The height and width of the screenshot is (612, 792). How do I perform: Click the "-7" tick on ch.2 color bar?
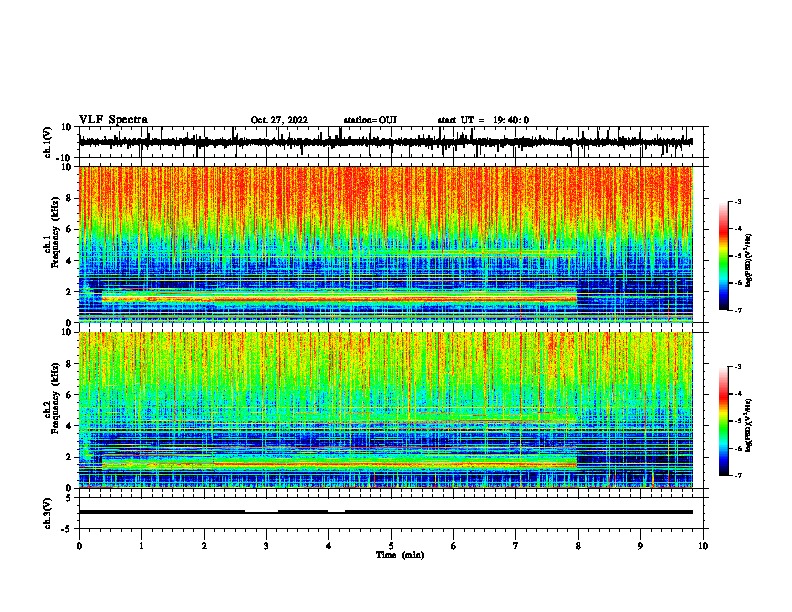pos(738,475)
